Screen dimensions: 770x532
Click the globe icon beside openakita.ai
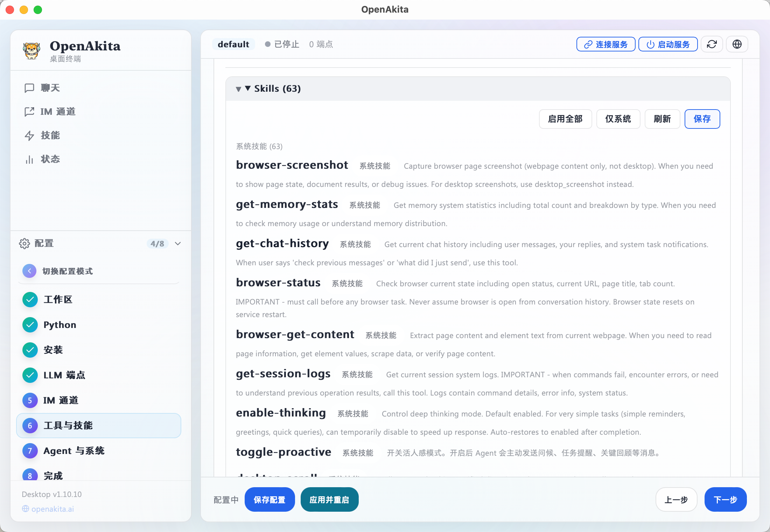tap(26, 509)
